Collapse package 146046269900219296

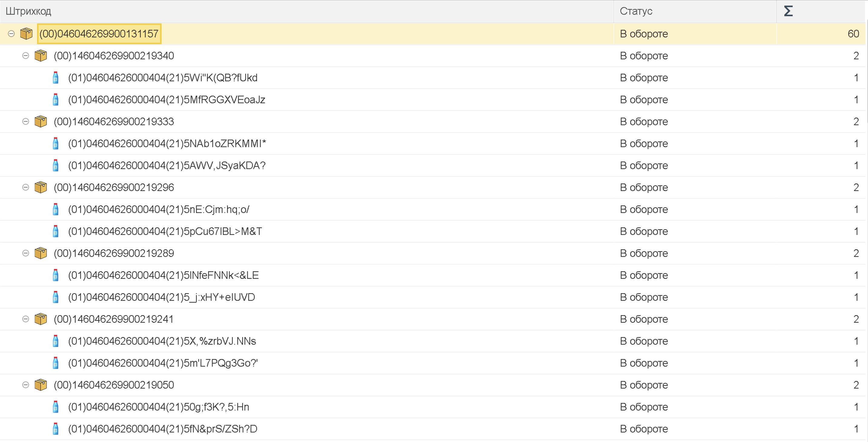pos(26,187)
